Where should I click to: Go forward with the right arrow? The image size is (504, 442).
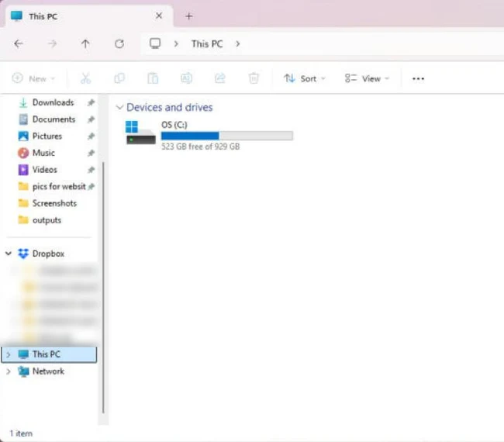coord(52,43)
